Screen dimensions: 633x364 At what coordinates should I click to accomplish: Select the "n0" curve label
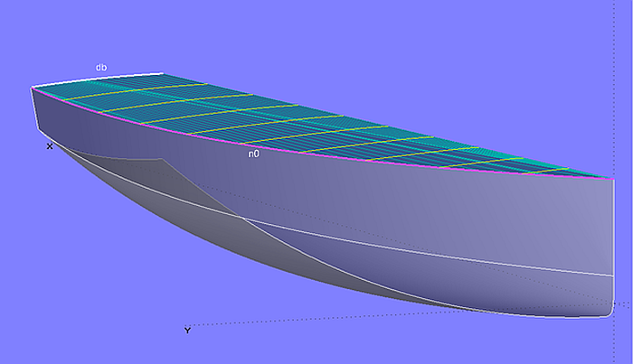tap(254, 154)
